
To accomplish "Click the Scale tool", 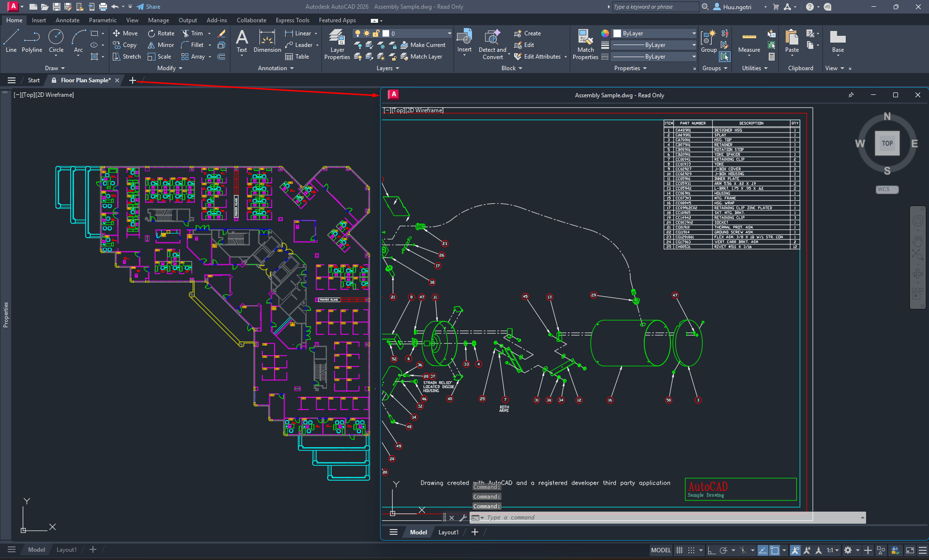I will [159, 57].
